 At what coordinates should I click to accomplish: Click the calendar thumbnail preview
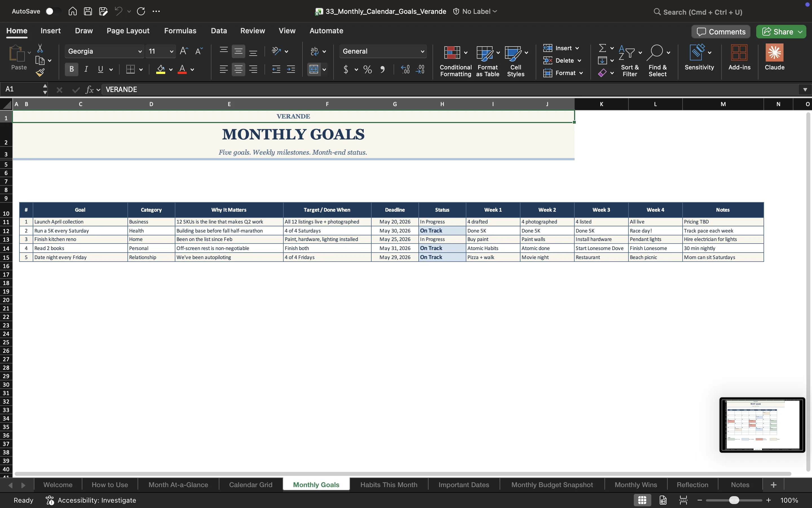coord(762,425)
